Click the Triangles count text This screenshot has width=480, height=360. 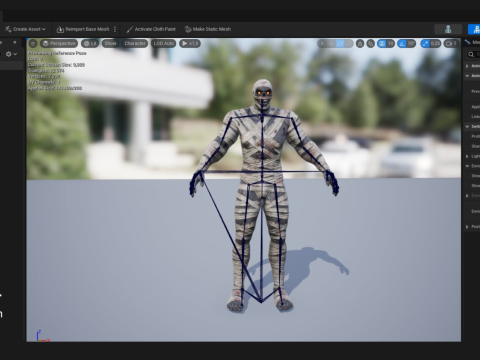[46, 71]
